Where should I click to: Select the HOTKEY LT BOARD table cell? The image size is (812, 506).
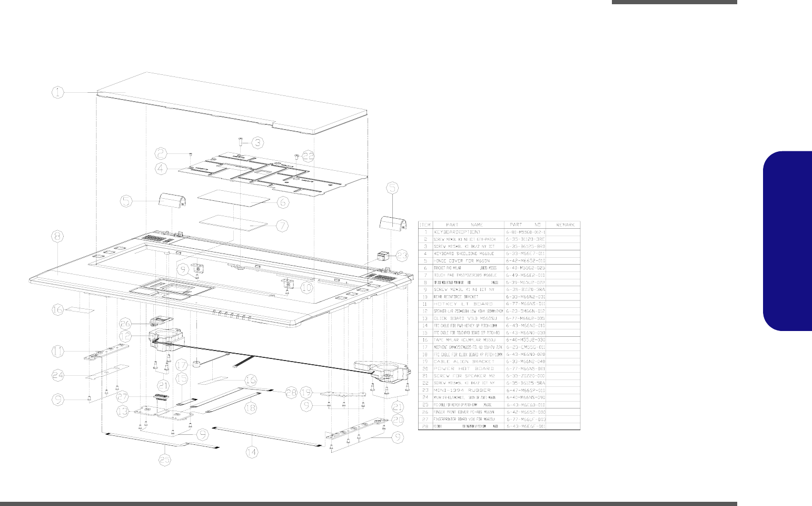[x=468, y=304]
